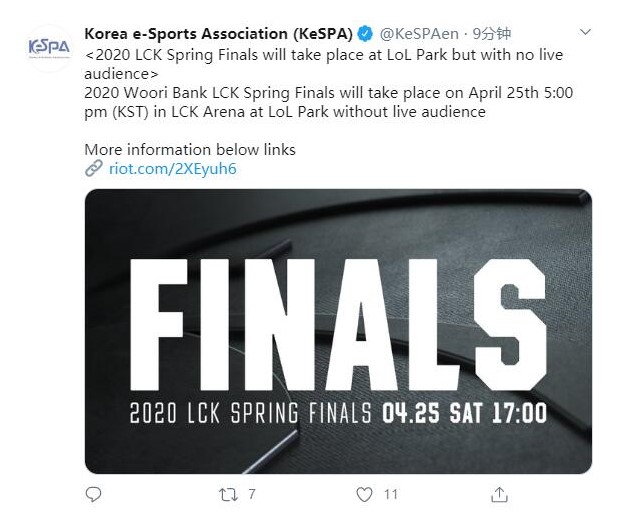Viewport: 630px width, 517px height.
Task: Click the like count 11
Action: click(x=391, y=494)
